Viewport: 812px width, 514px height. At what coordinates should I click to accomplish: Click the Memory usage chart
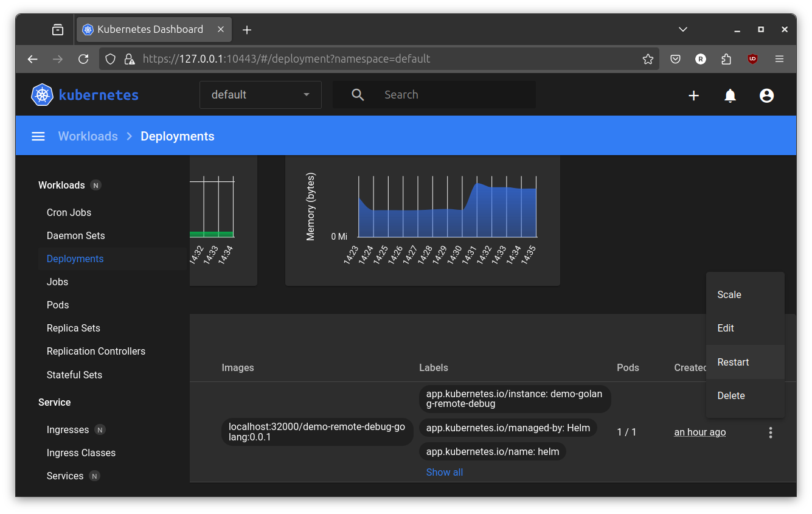(422, 220)
